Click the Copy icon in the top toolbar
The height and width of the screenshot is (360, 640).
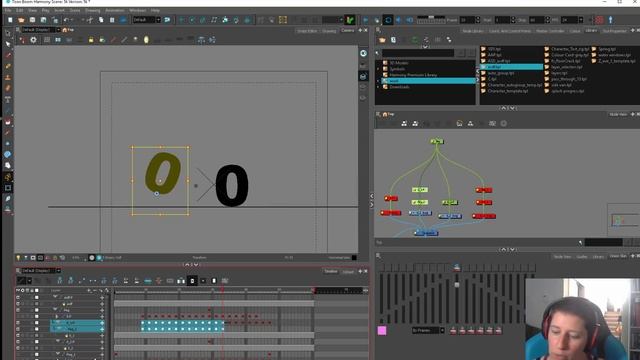(x=101, y=20)
